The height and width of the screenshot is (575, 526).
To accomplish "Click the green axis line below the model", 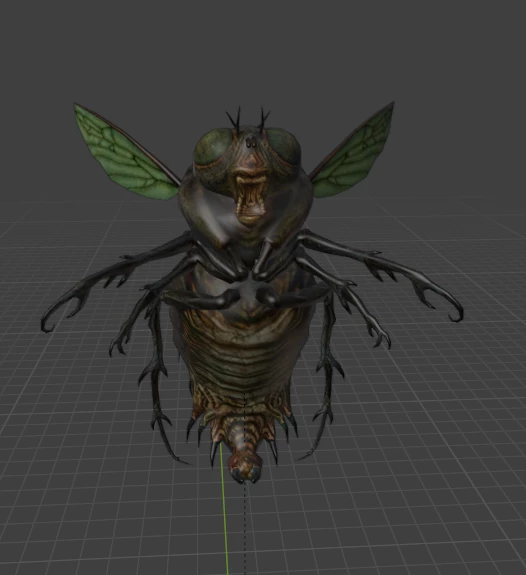I will [x=224, y=510].
